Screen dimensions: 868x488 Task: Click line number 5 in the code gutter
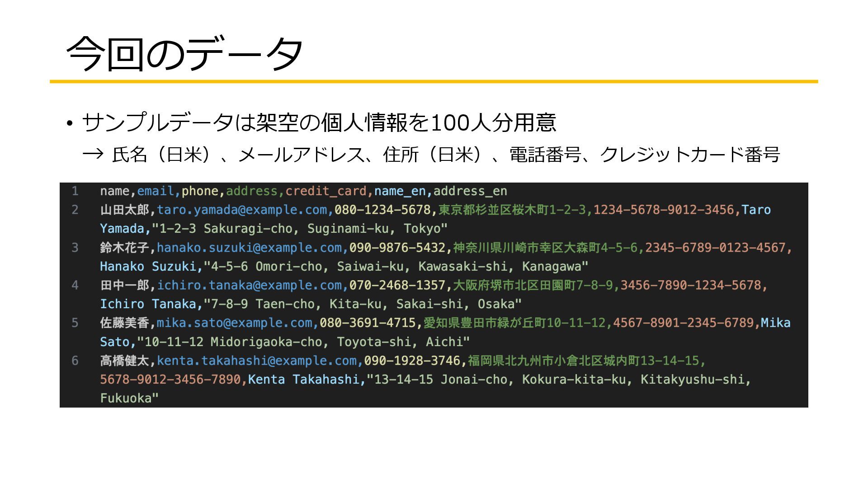tap(75, 323)
